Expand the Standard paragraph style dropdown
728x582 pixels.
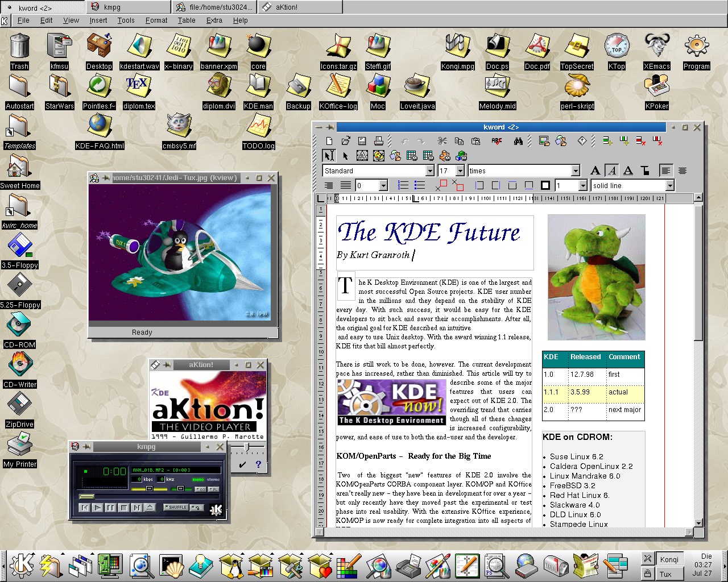pos(430,171)
